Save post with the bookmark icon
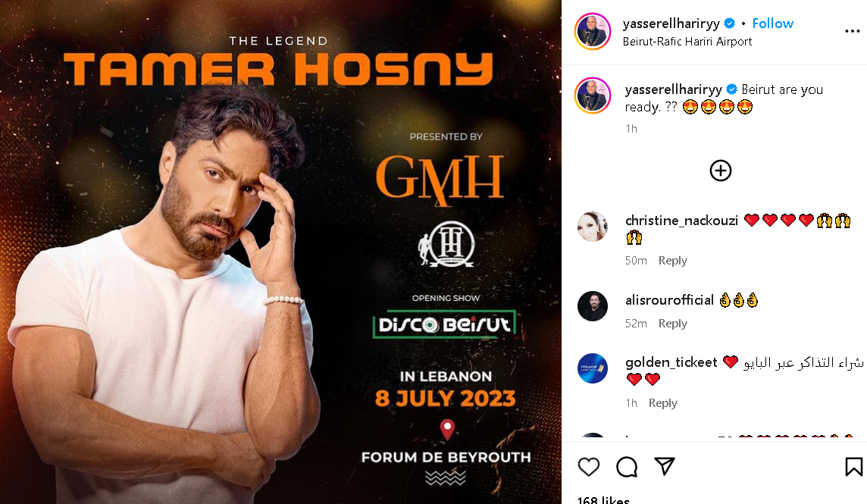The width and height of the screenshot is (867, 504). [853, 466]
